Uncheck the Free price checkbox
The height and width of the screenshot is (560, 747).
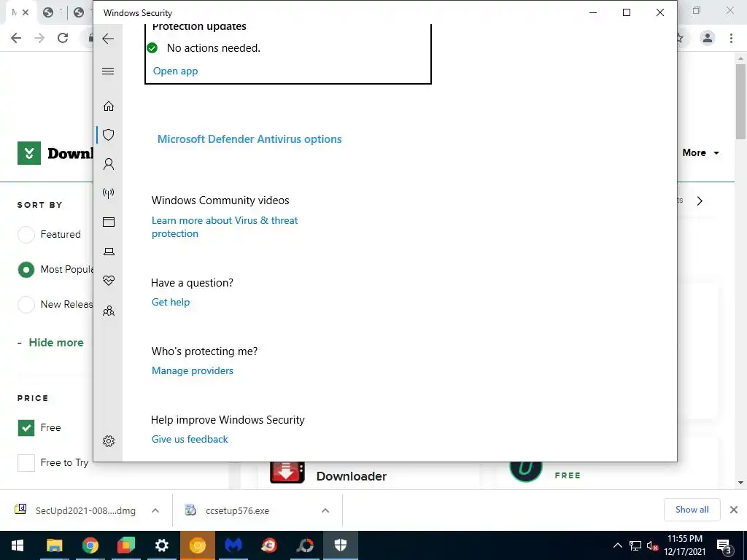point(26,427)
